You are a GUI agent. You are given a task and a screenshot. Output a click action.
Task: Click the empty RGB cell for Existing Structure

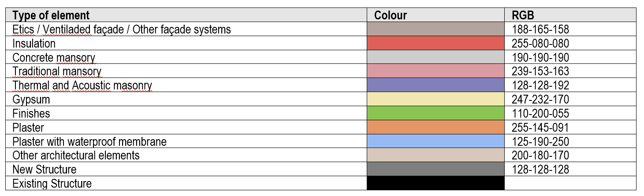coord(570,183)
